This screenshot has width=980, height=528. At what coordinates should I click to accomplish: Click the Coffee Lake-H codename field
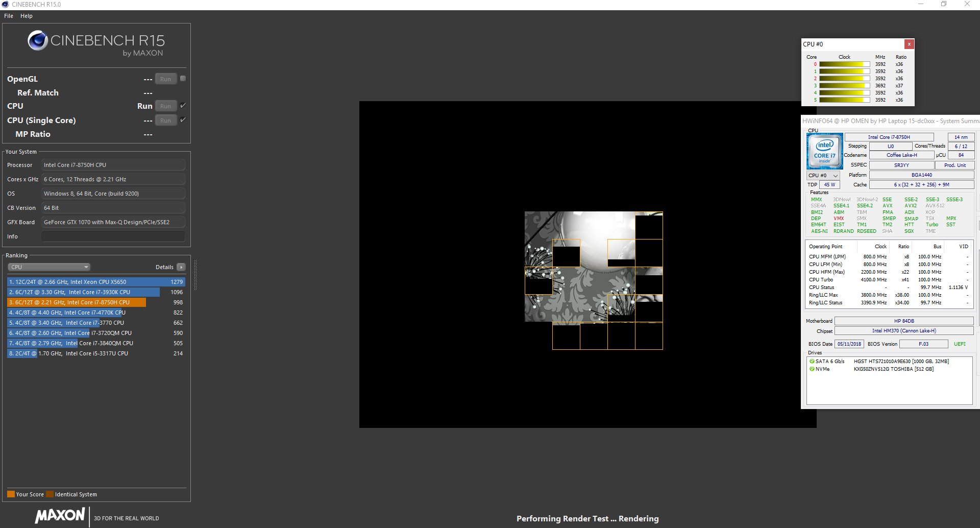tap(901, 155)
